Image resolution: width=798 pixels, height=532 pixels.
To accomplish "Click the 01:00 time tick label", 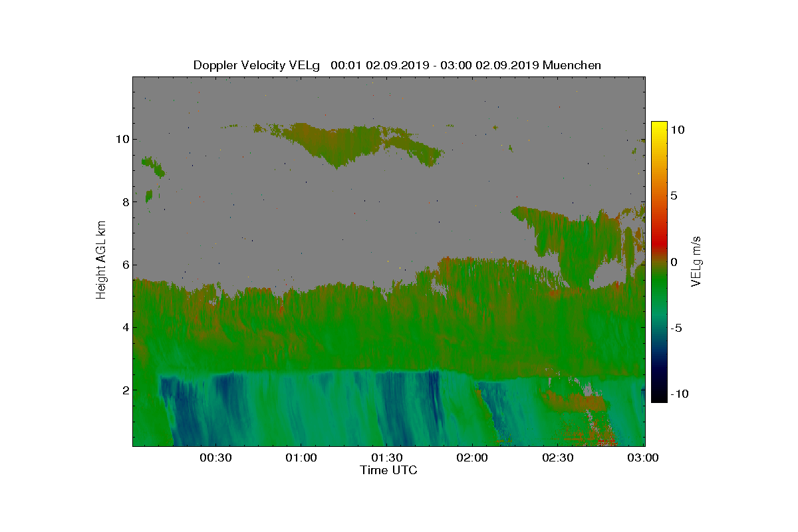I will point(301,458).
